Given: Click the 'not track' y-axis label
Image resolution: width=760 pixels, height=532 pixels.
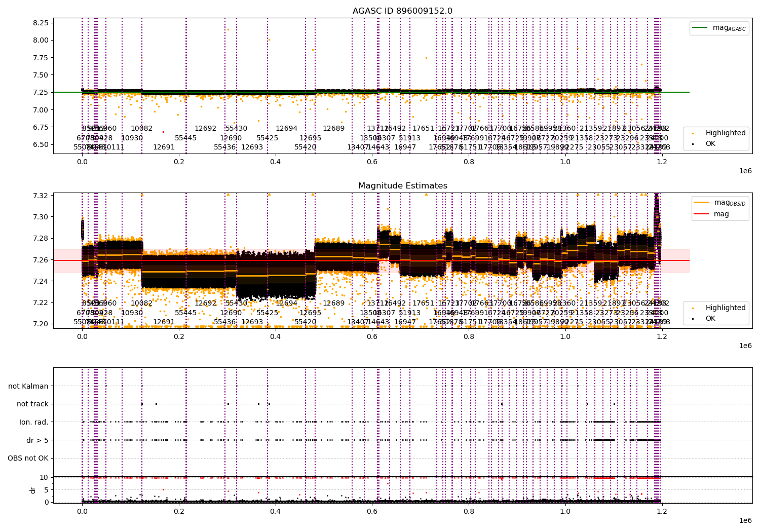Looking at the screenshot, I should (x=32, y=404).
